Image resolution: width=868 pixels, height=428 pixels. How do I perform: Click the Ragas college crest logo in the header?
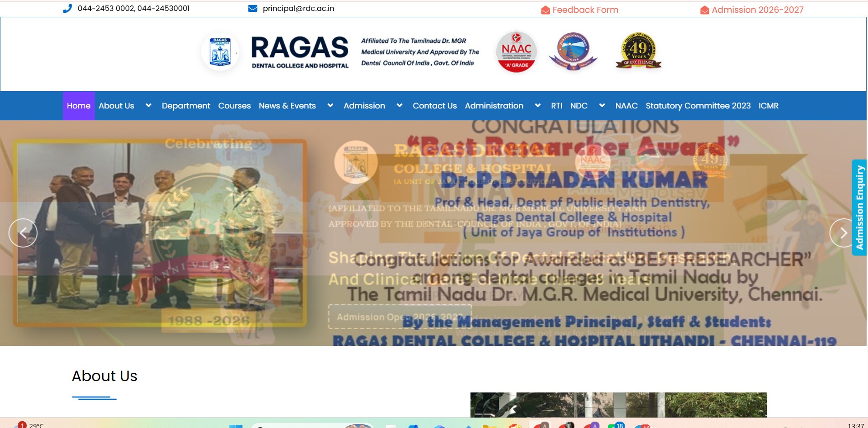pos(220,52)
